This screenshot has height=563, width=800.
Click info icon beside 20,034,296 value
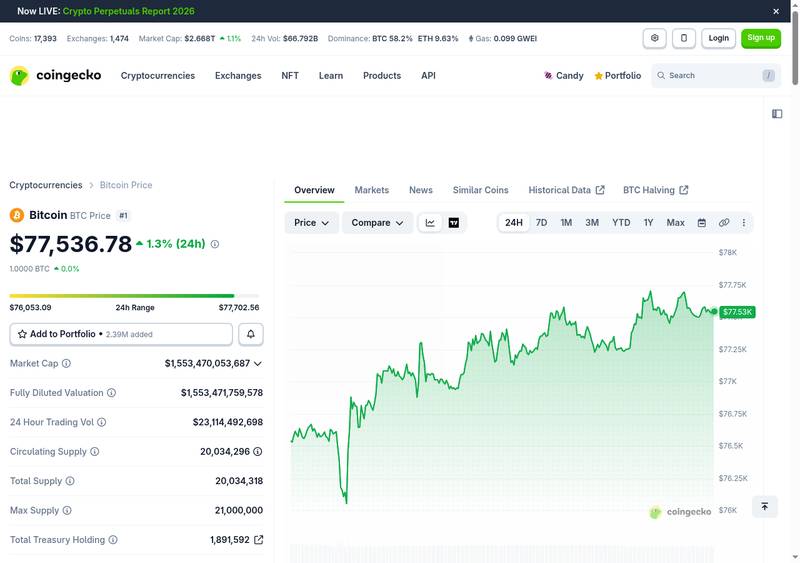[x=258, y=451]
